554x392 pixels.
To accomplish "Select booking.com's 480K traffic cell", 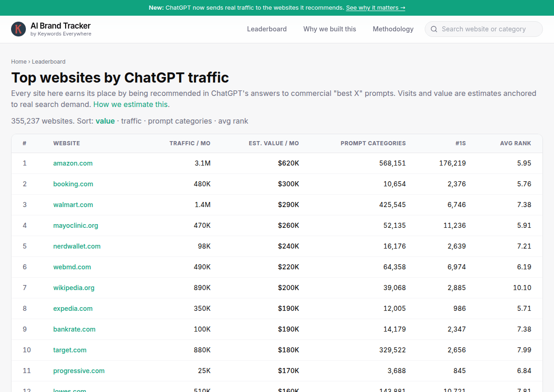I will coord(202,184).
